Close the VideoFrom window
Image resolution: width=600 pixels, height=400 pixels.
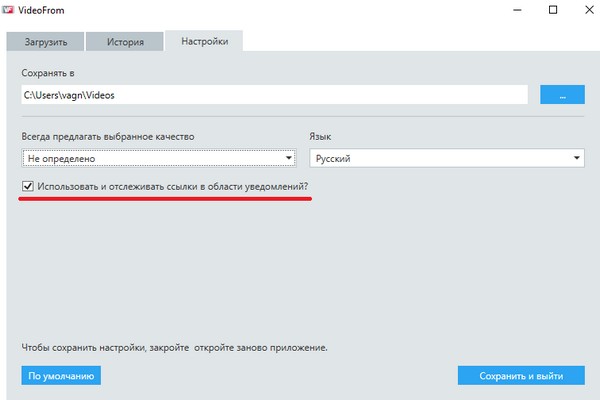589,10
